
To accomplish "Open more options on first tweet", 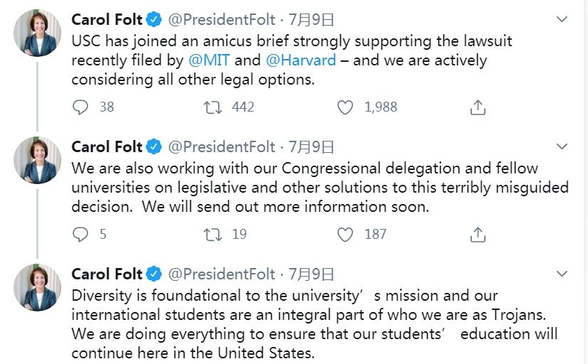I will tap(562, 19).
